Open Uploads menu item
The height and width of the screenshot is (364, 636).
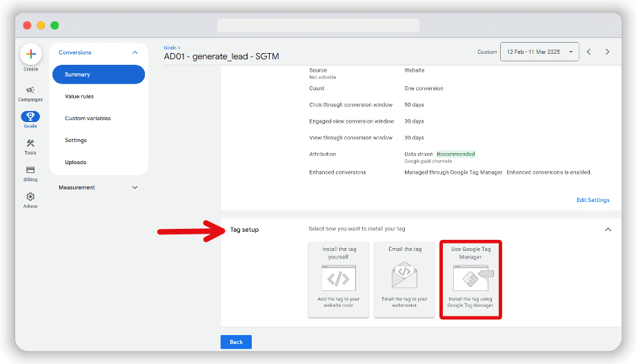[x=75, y=162]
